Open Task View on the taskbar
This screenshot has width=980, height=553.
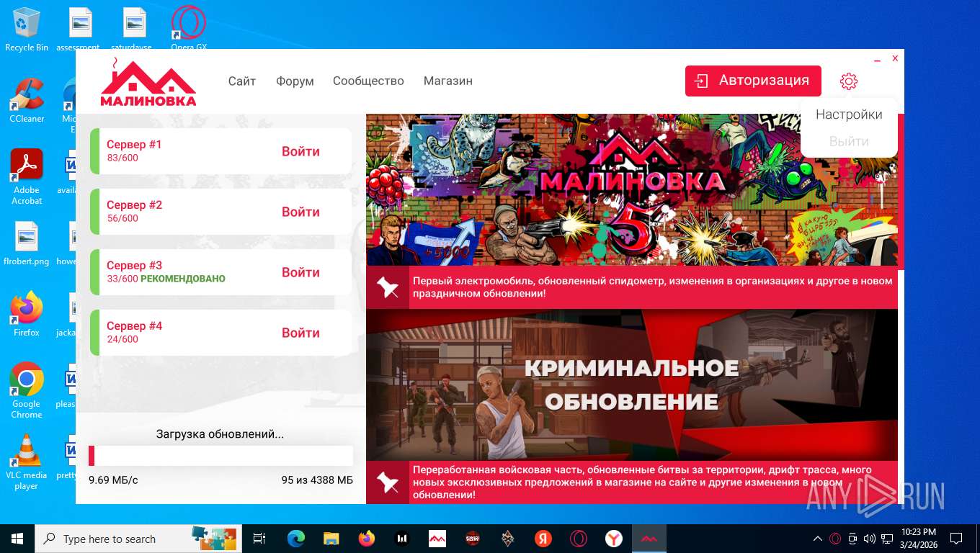click(x=259, y=539)
